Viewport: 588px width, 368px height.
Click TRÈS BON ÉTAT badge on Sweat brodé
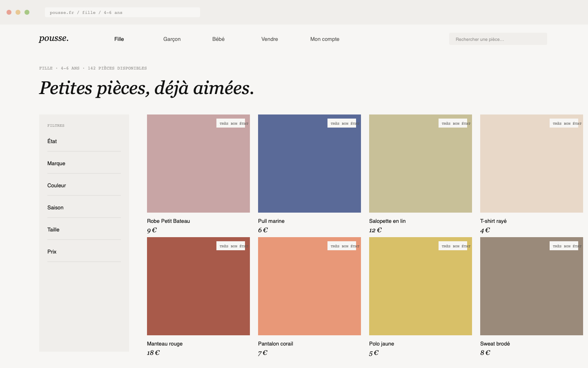[x=564, y=246]
